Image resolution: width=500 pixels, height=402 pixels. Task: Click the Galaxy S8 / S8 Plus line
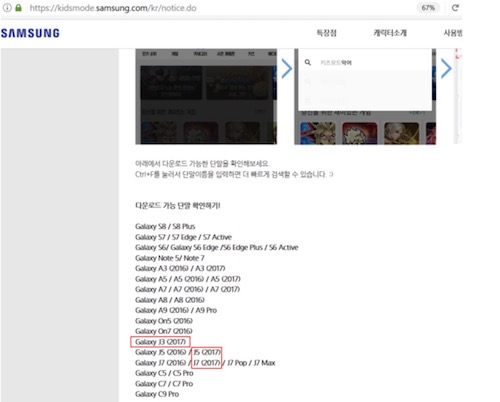pos(165,226)
